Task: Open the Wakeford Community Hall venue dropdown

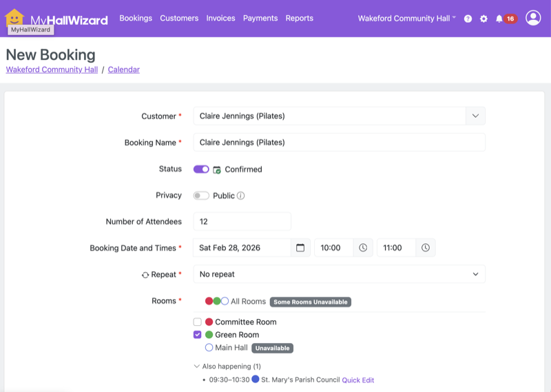Action: click(x=406, y=19)
